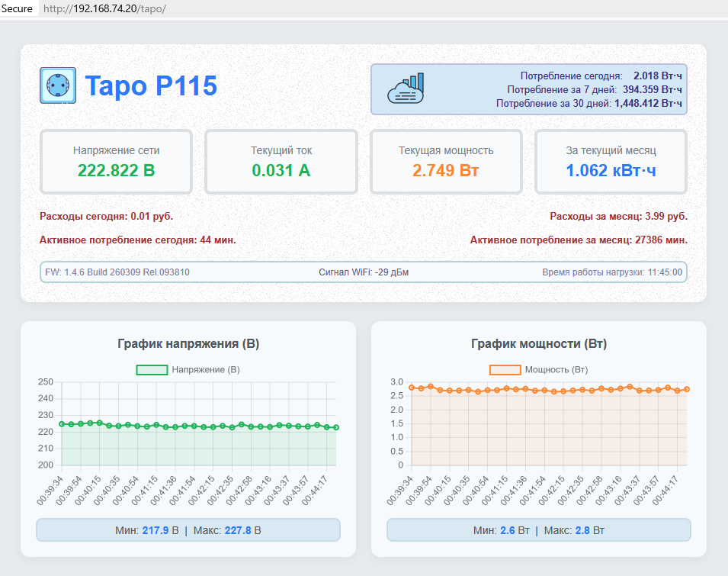This screenshot has width=728, height=576.
Task: Click the Потребление за 30 дней line
Action: click(x=589, y=103)
